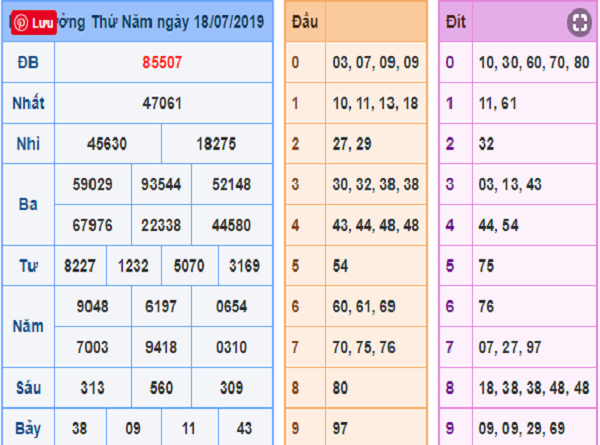Select Đít values 18, 38, 38, 48, 48

534,388
